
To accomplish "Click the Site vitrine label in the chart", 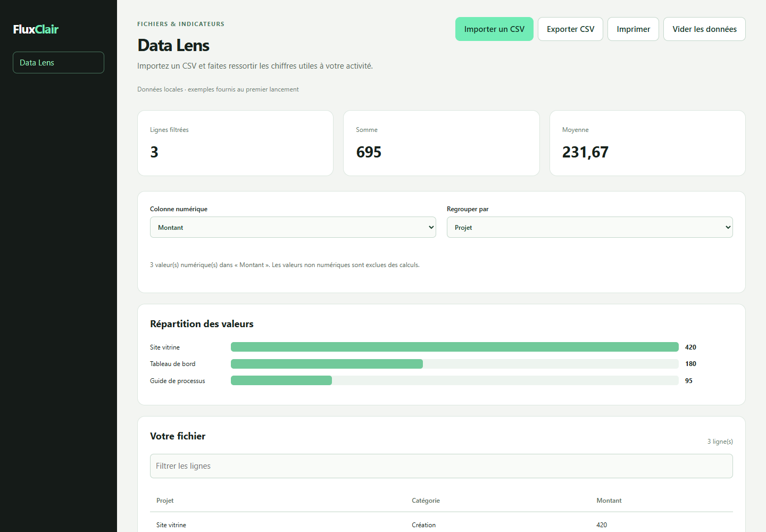I will 165,347.
